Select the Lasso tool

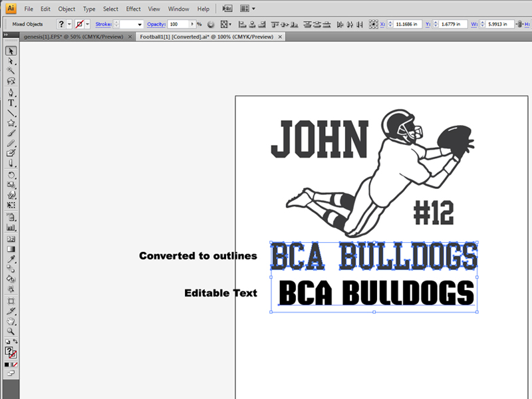[x=11, y=80]
